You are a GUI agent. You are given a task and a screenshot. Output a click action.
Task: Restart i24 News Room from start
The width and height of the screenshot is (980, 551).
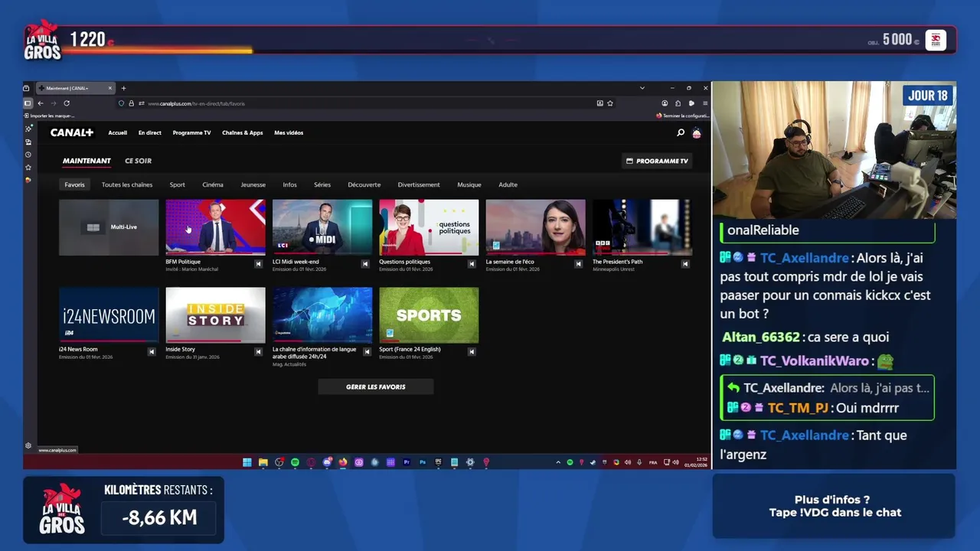[x=152, y=352]
